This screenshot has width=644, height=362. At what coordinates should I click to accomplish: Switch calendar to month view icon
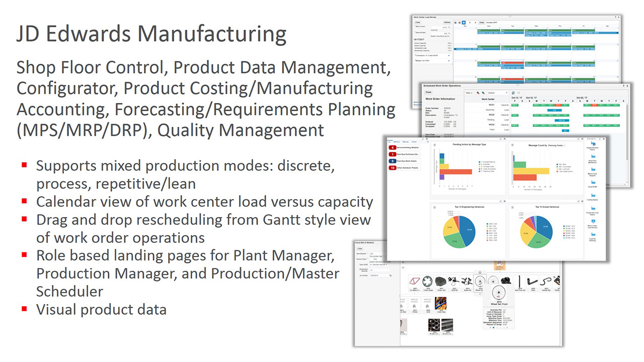(x=464, y=23)
